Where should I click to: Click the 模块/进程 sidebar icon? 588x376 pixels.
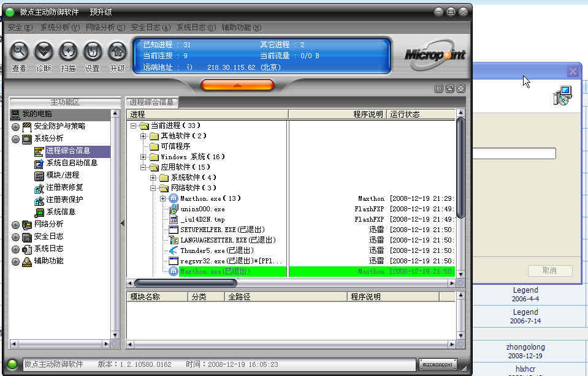point(39,176)
